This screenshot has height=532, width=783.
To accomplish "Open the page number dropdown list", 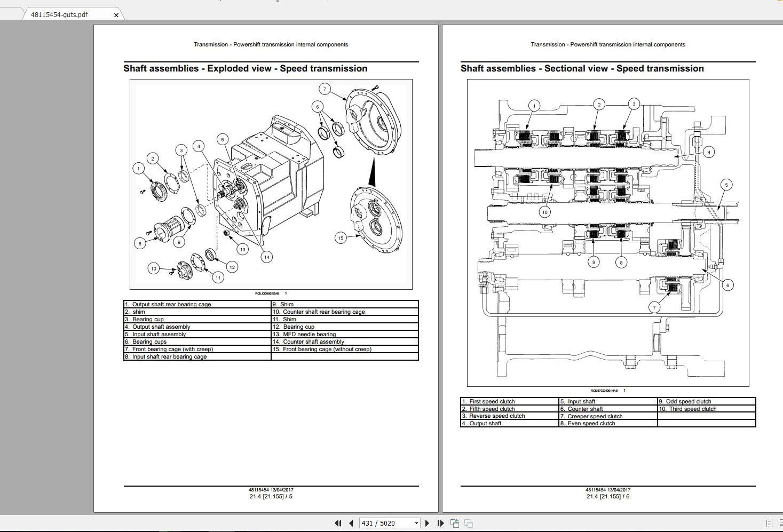I will (416, 523).
